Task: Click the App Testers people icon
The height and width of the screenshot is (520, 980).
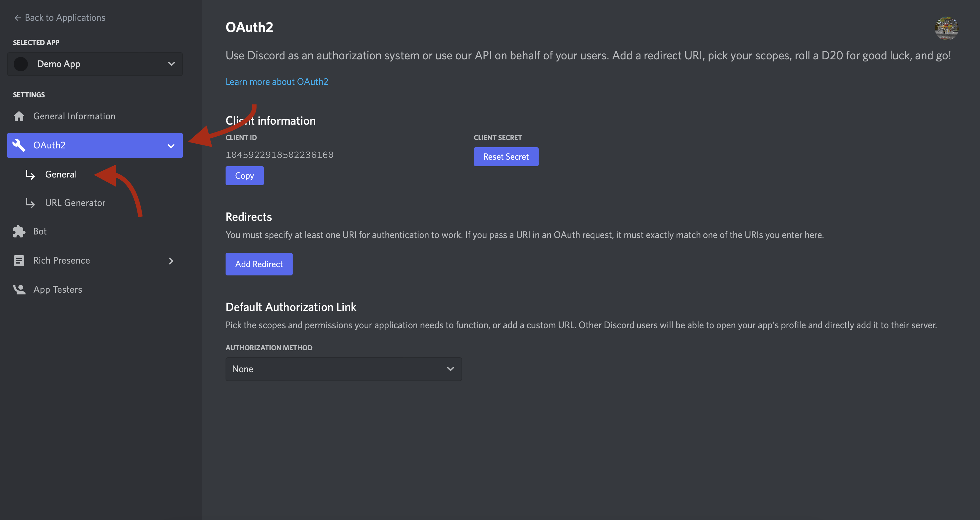Action: [x=19, y=289]
